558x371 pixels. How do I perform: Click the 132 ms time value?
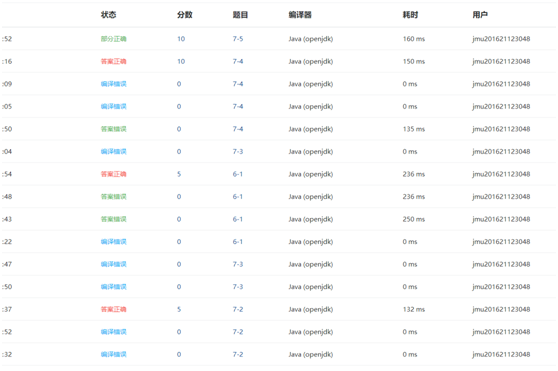[414, 309]
